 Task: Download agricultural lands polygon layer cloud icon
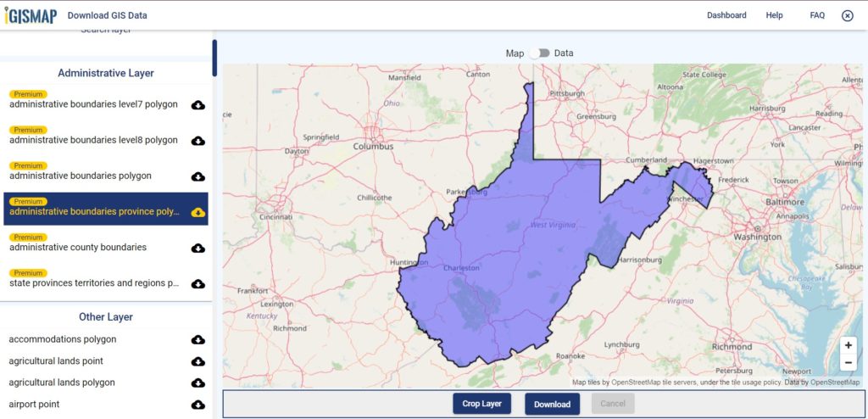point(198,383)
